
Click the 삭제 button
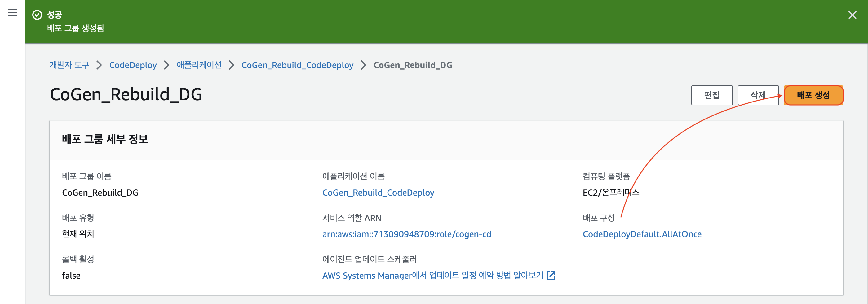click(758, 95)
